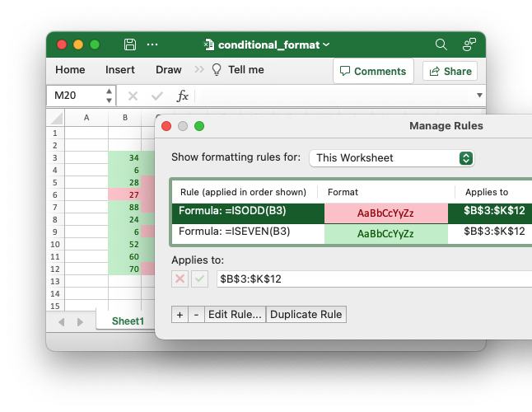
Task: Click the Applies to range input field
Action: click(371, 279)
